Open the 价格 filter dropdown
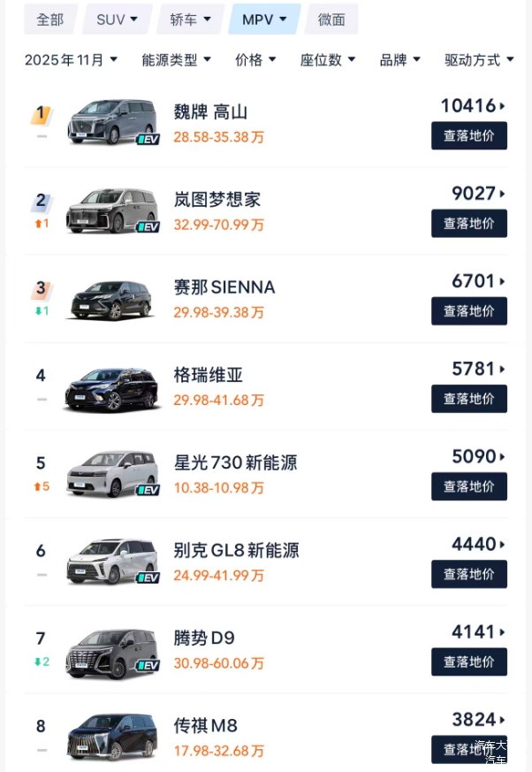Image resolution: width=532 pixels, height=772 pixels. coord(255,60)
